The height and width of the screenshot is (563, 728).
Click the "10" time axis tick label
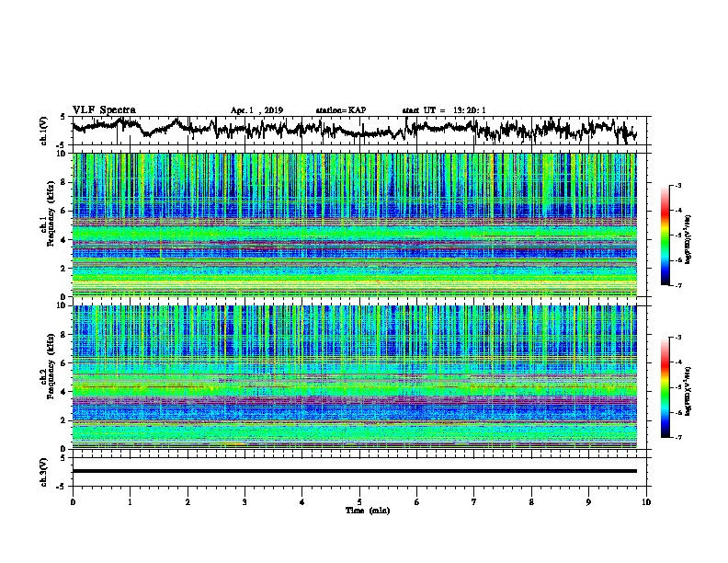pos(646,502)
